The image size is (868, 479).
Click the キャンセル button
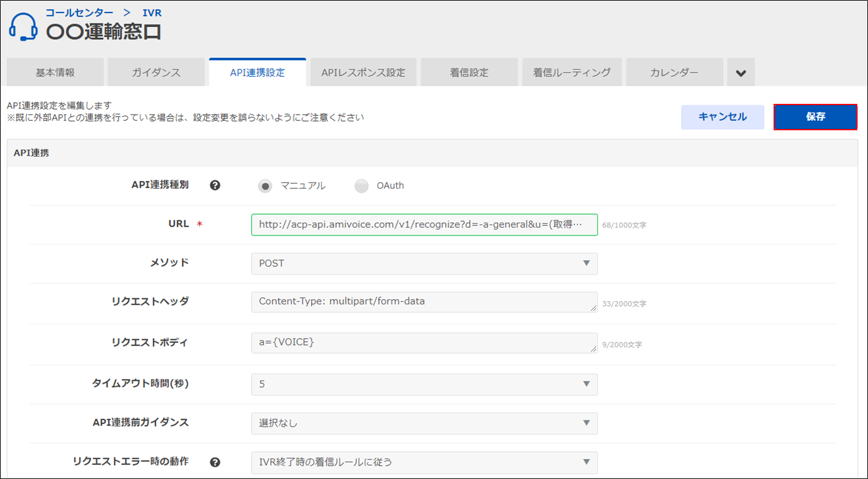click(723, 117)
